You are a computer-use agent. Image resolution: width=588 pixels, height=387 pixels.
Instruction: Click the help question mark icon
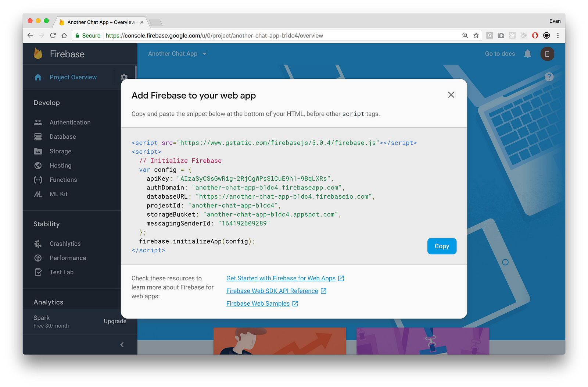(x=549, y=77)
